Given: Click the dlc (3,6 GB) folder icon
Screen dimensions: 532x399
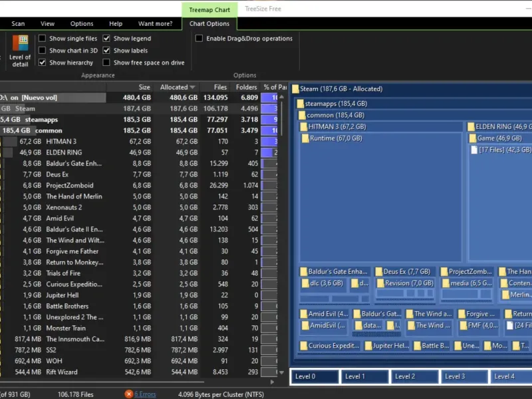Looking at the screenshot, I should (305, 283).
